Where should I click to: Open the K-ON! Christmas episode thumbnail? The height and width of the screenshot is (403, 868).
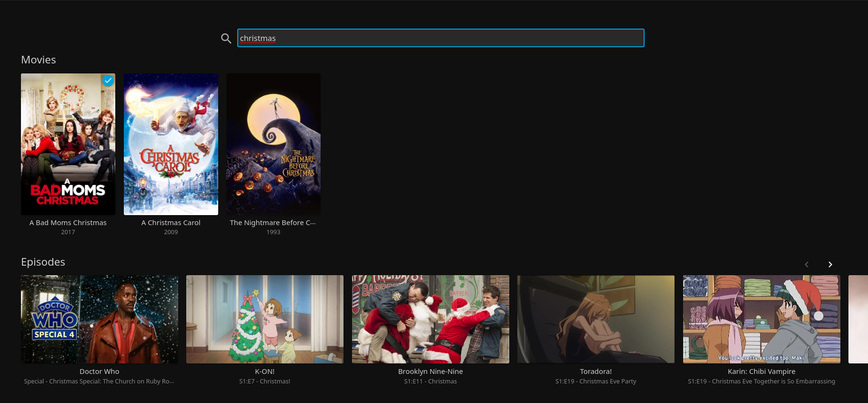(265, 319)
